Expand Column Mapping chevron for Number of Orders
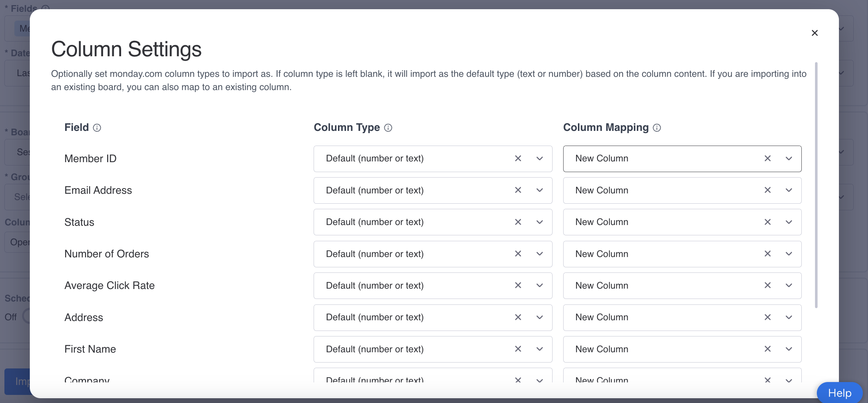 point(789,254)
